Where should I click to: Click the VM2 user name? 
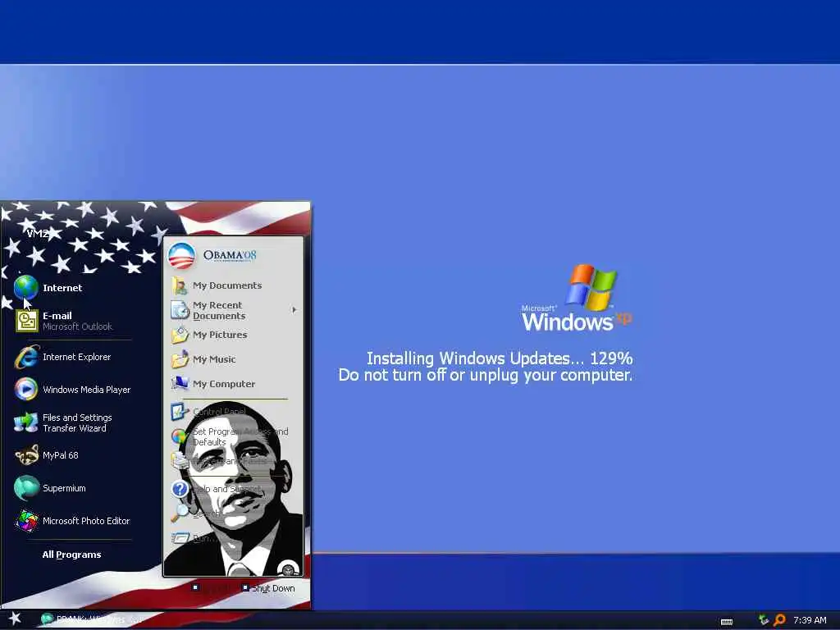point(38,233)
